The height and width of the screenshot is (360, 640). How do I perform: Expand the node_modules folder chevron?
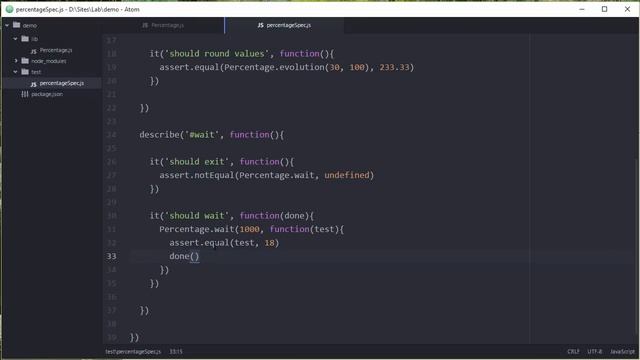tap(16, 61)
